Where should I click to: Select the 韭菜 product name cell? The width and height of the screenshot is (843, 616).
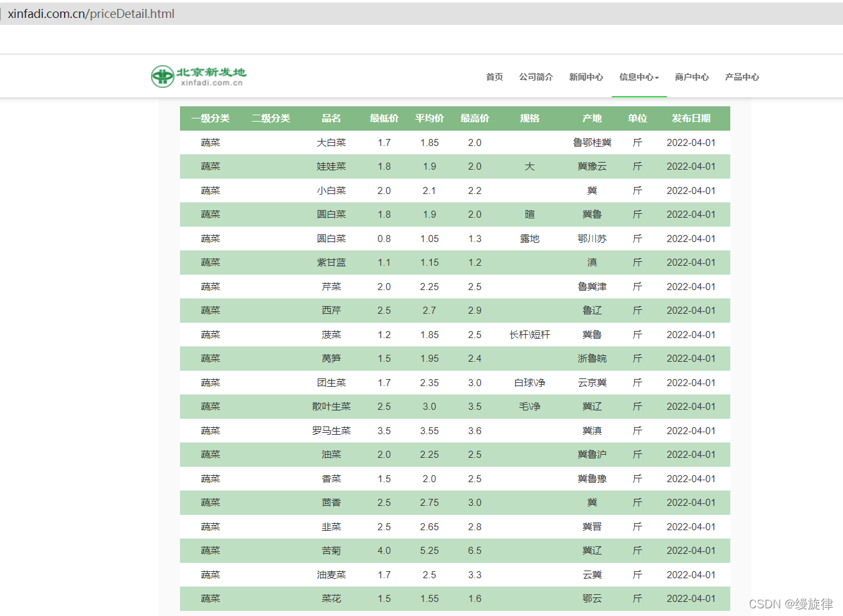tap(331, 527)
